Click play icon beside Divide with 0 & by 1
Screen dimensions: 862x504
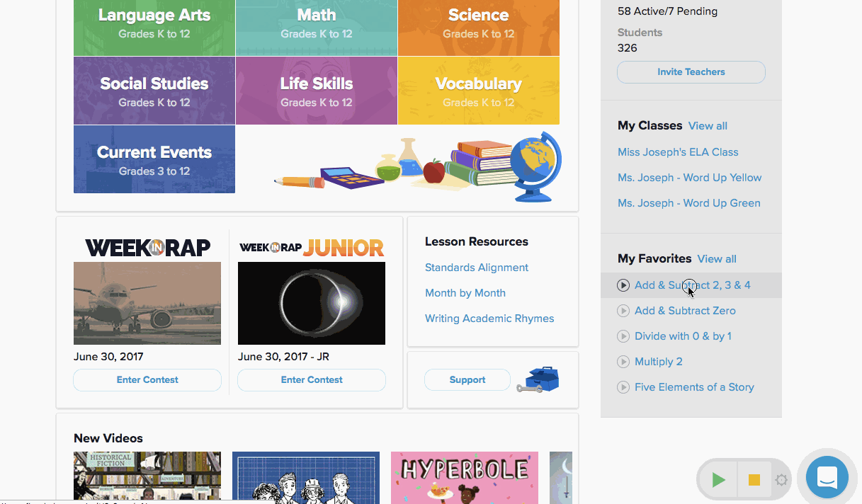click(x=623, y=336)
